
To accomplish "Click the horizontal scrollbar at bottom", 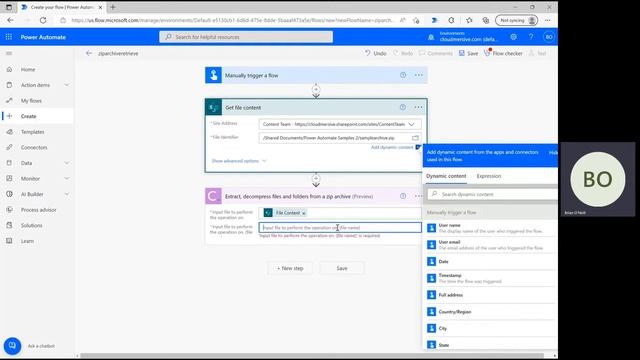I will 312,356.
